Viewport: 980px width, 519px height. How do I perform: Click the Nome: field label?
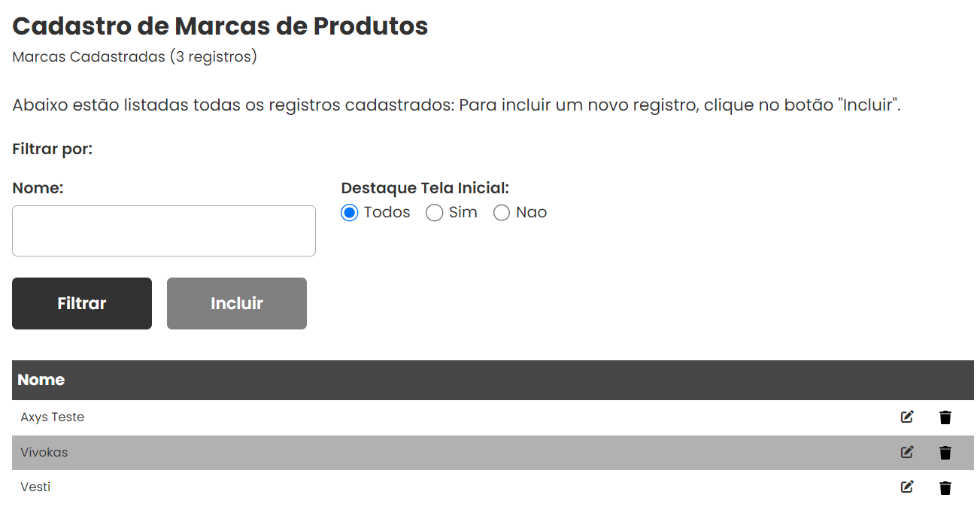point(38,188)
